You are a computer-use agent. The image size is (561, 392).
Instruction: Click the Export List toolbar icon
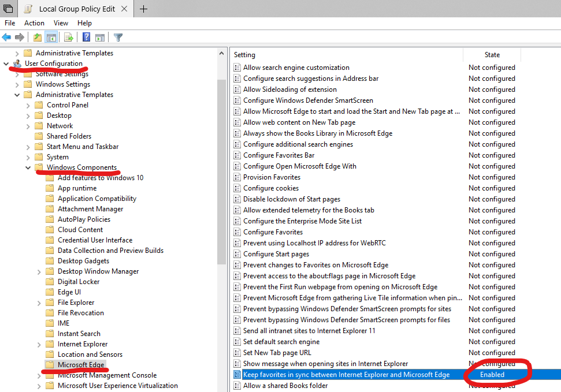coord(69,37)
